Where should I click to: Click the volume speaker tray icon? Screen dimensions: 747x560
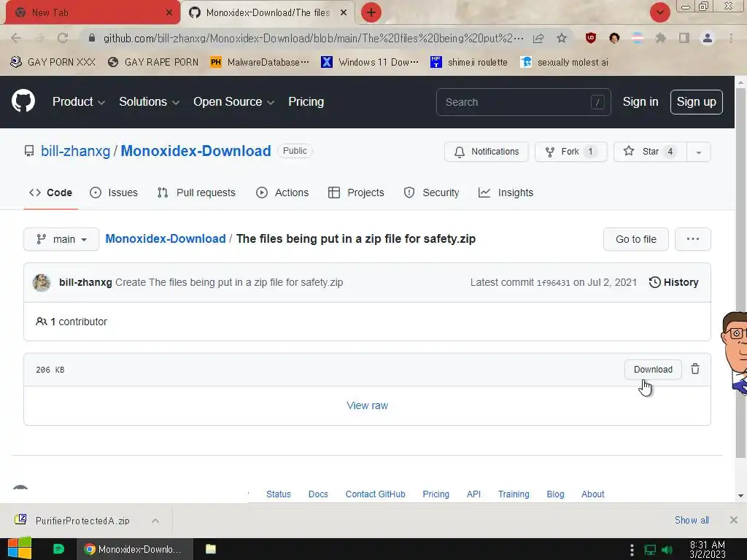pos(667,550)
